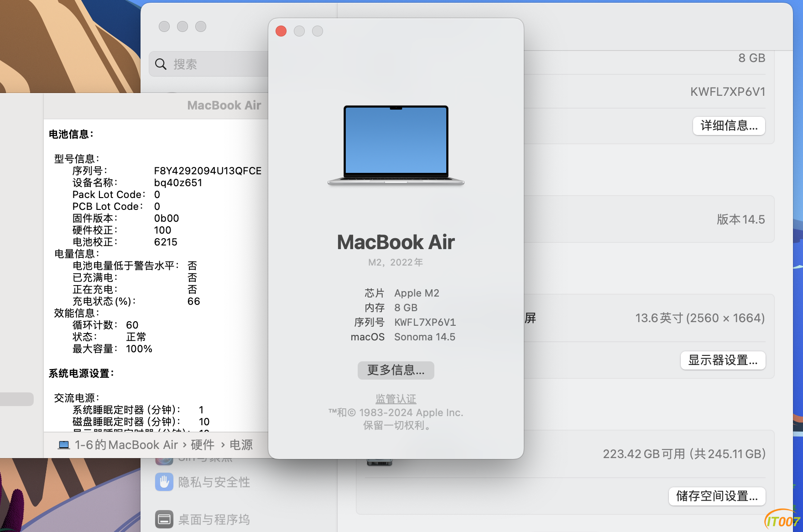Click the '系统睡眠定时器 (分钟):' label
803x532 pixels.
[127, 410]
